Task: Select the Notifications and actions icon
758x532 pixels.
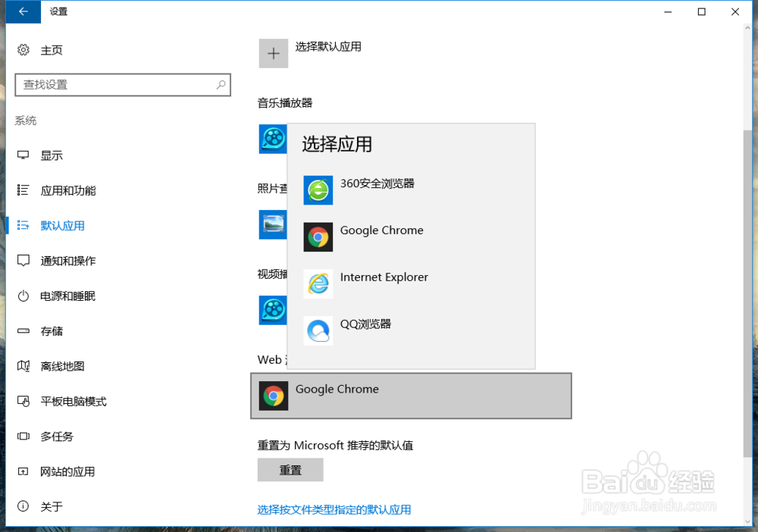Action: point(23,261)
